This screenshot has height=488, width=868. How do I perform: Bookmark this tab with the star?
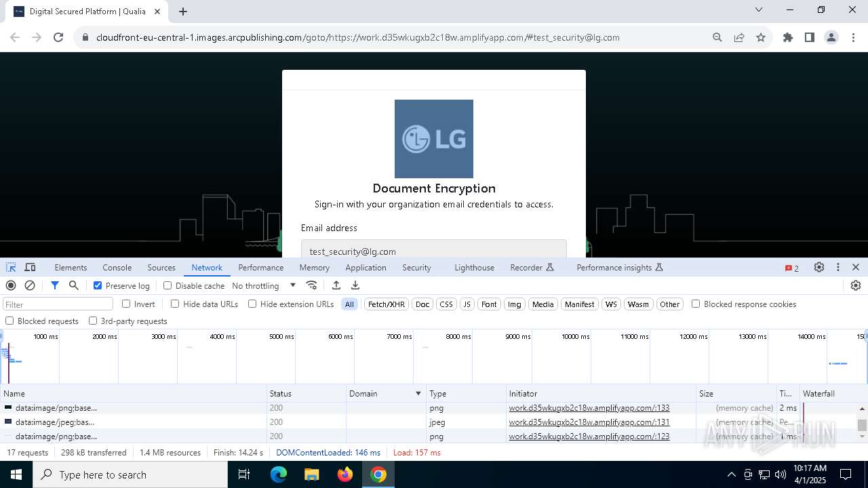coord(761,38)
